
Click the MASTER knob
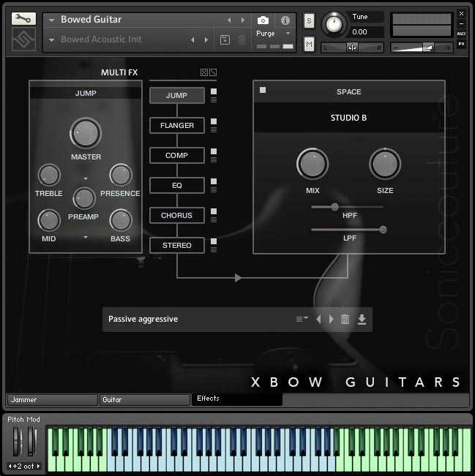pos(86,133)
